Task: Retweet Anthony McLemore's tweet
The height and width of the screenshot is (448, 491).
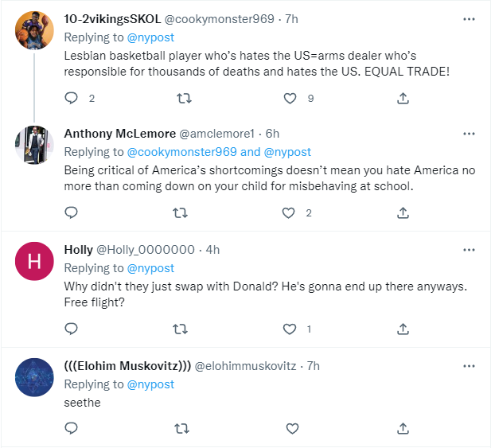Action: [181, 212]
